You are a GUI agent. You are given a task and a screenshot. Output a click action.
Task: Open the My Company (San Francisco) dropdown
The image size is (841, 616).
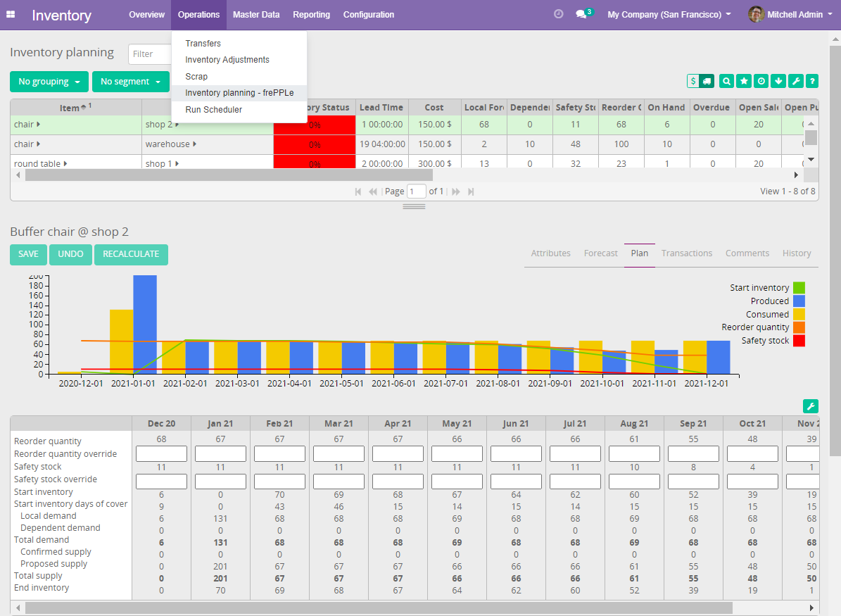pos(667,13)
